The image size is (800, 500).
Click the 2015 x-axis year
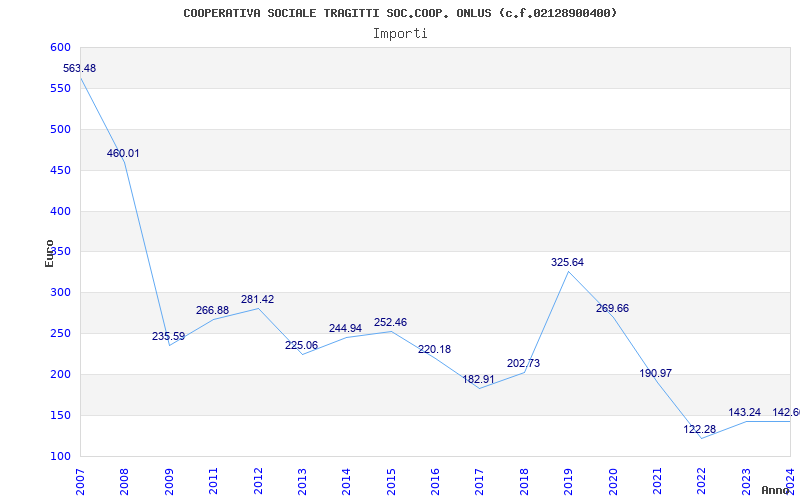[391, 482]
